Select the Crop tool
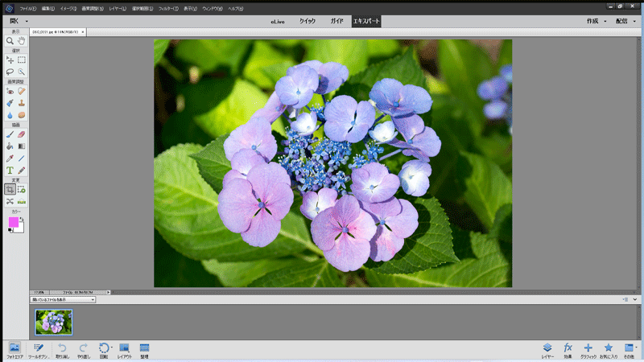 [x=10, y=189]
